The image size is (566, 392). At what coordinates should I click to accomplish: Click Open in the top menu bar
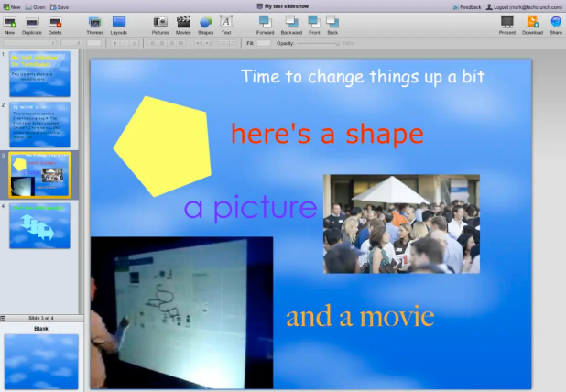click(35, 6)
